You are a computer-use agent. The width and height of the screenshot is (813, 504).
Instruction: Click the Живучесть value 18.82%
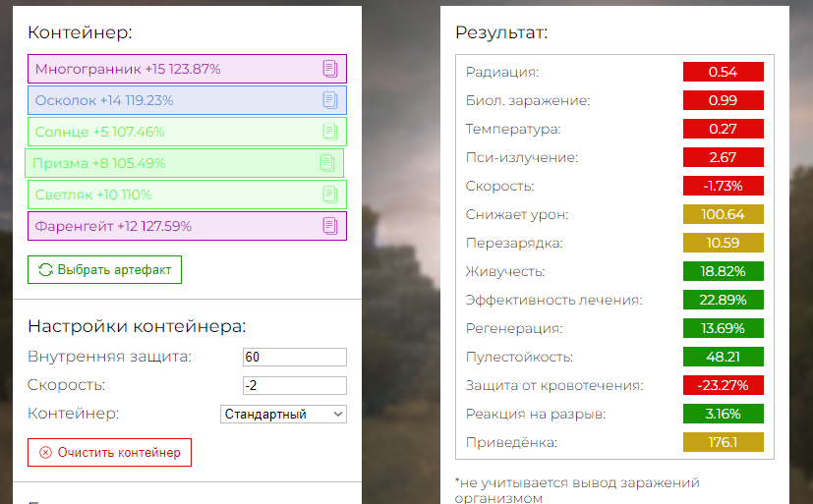click(724, 271)
